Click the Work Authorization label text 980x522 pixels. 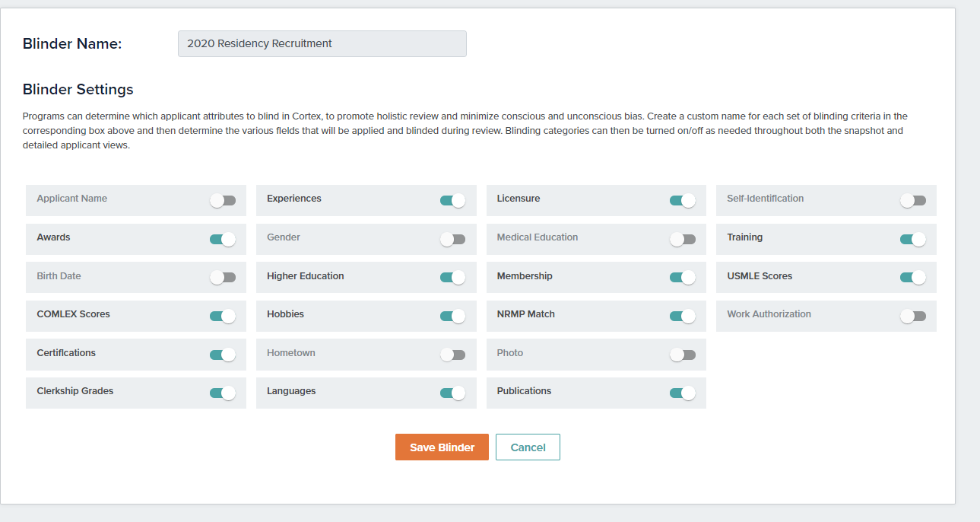point(769,314)
